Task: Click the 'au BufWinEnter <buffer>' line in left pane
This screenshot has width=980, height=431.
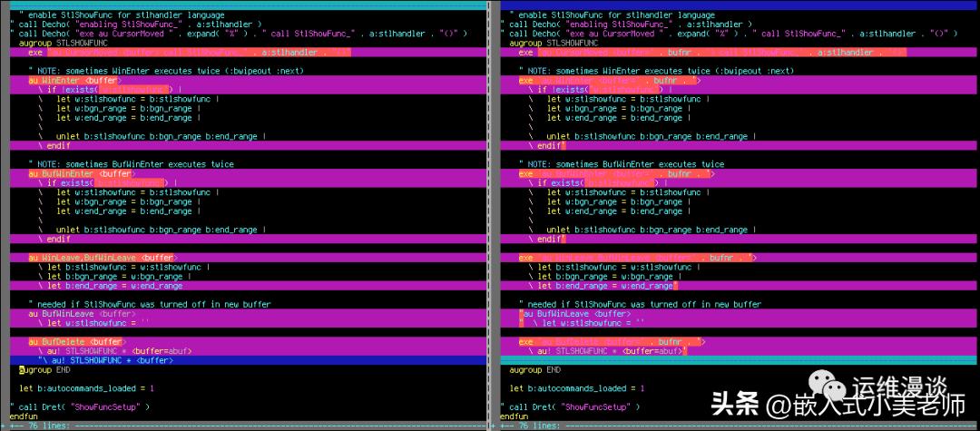Action: (248, 174)
